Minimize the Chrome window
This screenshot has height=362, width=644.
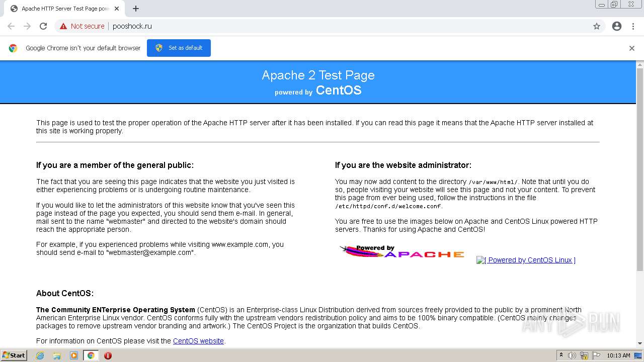point(602,5)
